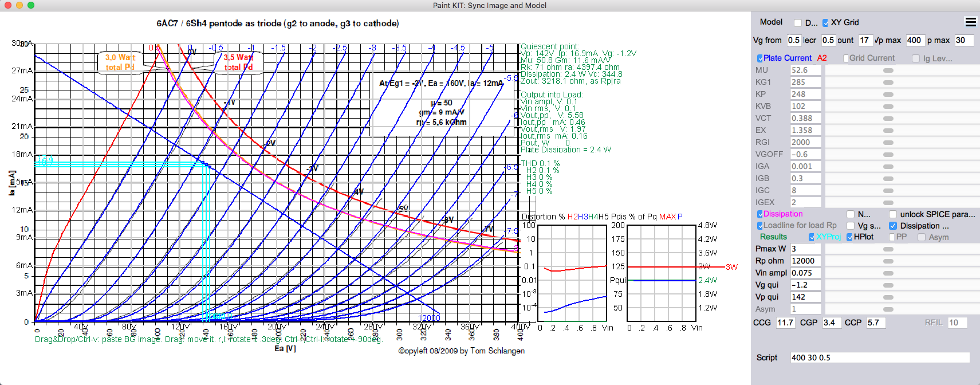Click the green Results label
This screenshot has height=385, width=980.
tap(773, 237)
